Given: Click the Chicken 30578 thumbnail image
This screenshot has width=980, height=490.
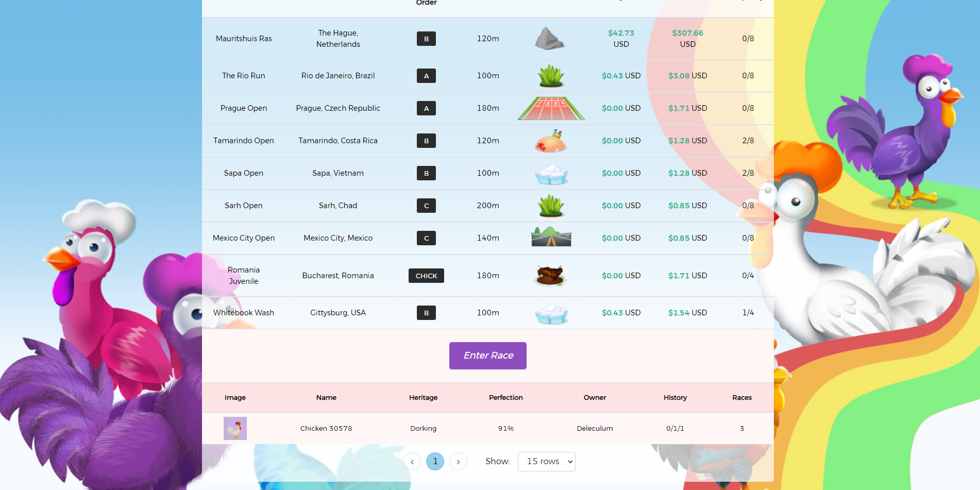Looking at the screenshot, I should pyautogui.click(x=235, y=428).
